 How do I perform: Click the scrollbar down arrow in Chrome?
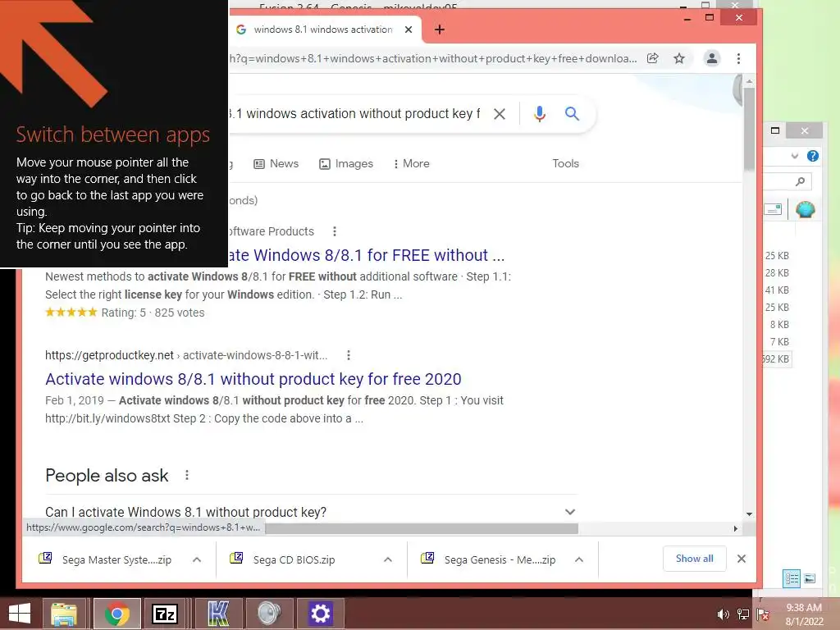coord(749,514)
